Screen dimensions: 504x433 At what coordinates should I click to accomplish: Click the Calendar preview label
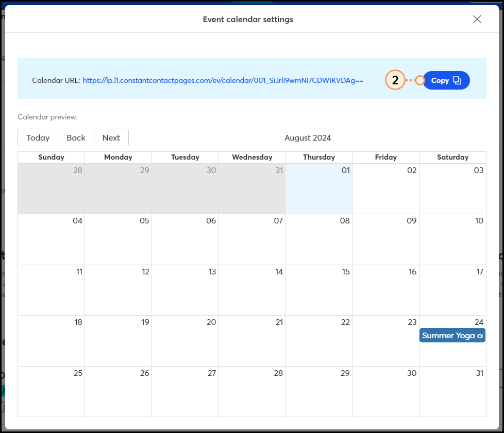coord(47,117)
